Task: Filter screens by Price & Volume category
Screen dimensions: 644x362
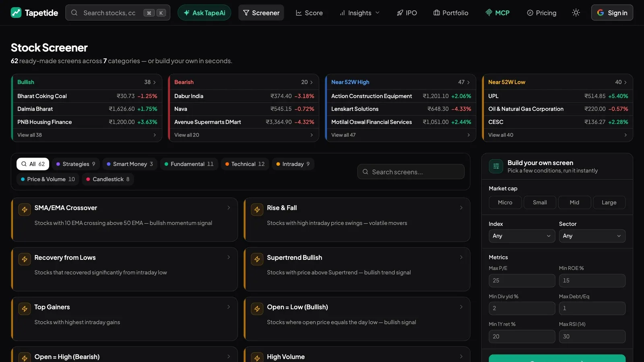Action: [48, 179]
